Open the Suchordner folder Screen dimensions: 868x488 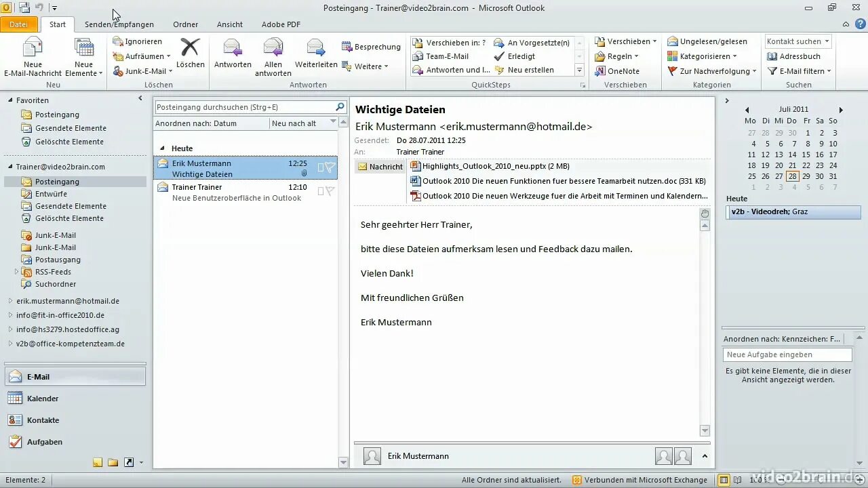tap(56, 284)
